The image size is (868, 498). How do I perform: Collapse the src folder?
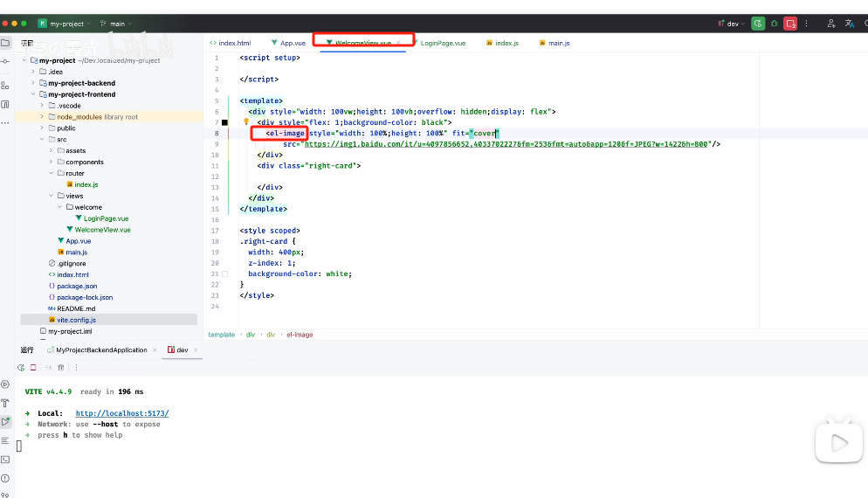(42, 139)
